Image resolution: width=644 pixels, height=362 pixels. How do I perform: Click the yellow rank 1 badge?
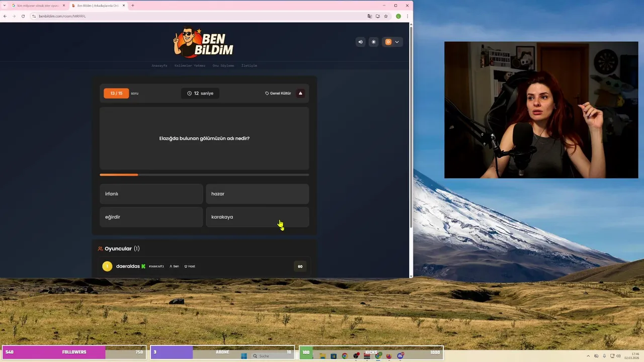[x=107, y=266]
